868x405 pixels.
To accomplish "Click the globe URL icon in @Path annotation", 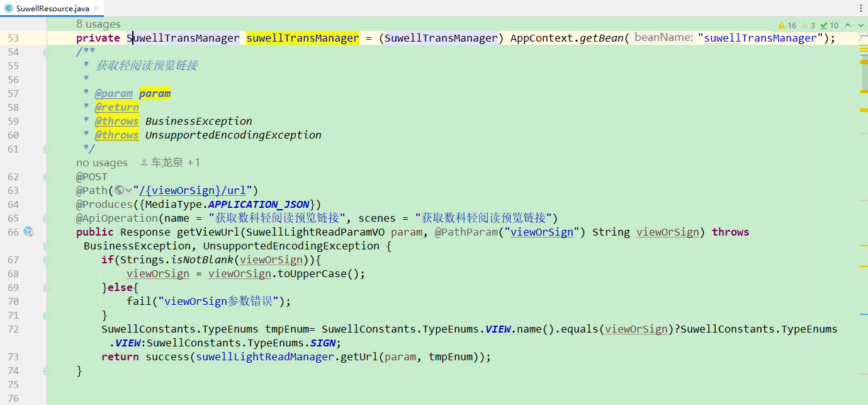I will 120,190.
